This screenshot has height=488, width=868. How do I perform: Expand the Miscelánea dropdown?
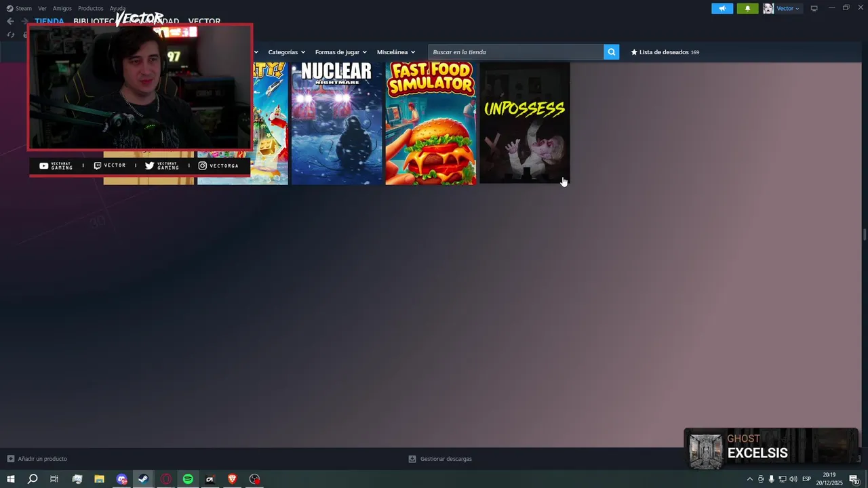pos(396,52)
